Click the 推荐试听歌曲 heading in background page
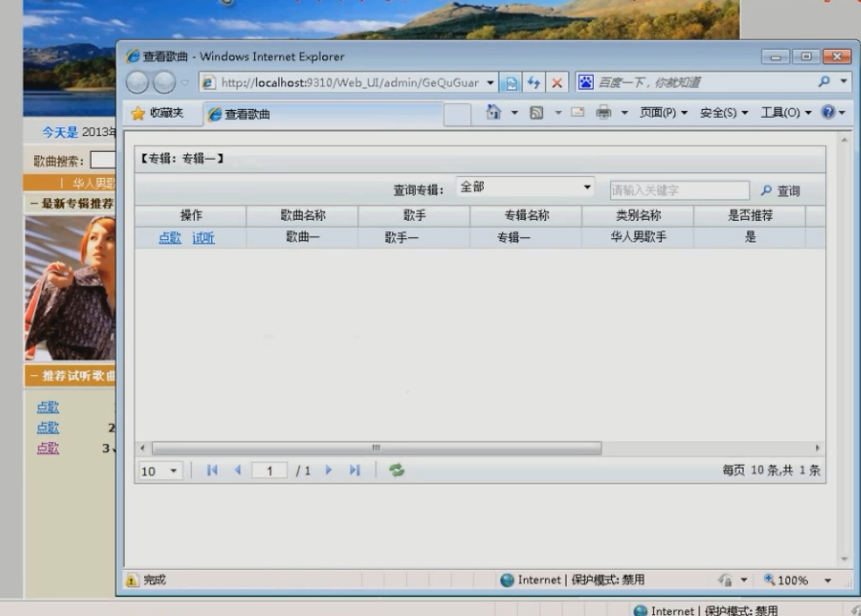The width and height of the screenshot is (861, 616). [x=79, y=376]
